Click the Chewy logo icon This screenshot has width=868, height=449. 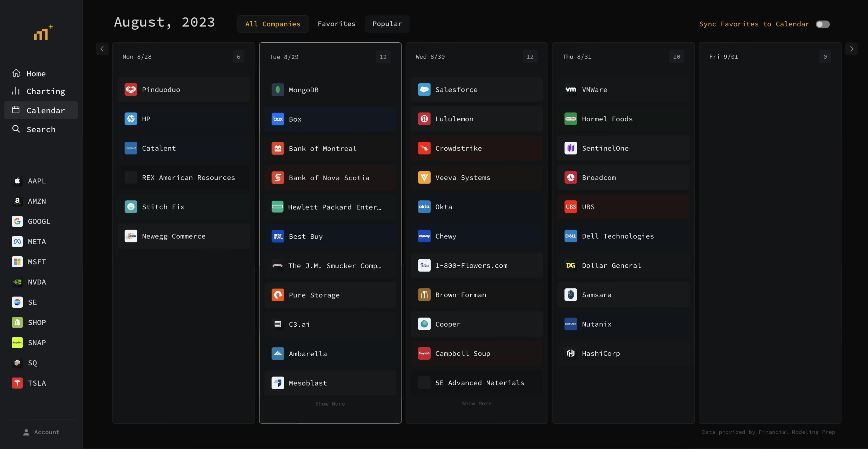pyautogui.click(x=424, y=236)
